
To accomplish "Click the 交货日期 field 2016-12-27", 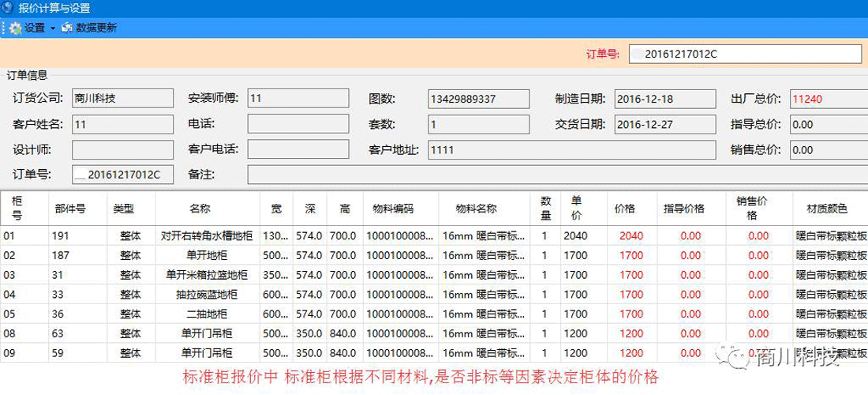I will 664,124.
